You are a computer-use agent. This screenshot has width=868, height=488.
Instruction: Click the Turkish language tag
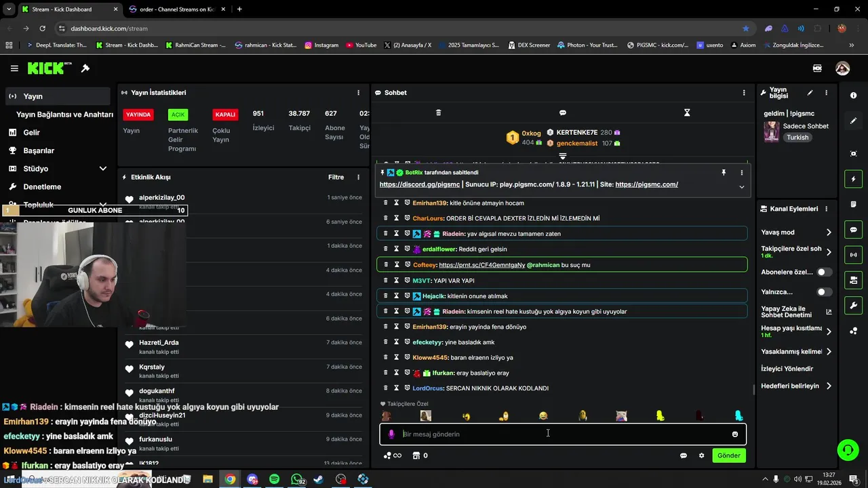point(797,138)
